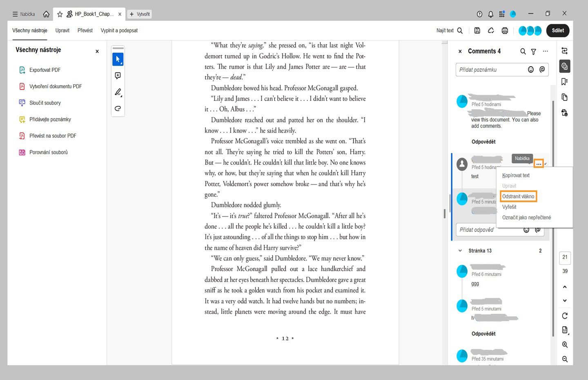Open the Help question mark icon

pyautogui.click(x=479, y=14)
